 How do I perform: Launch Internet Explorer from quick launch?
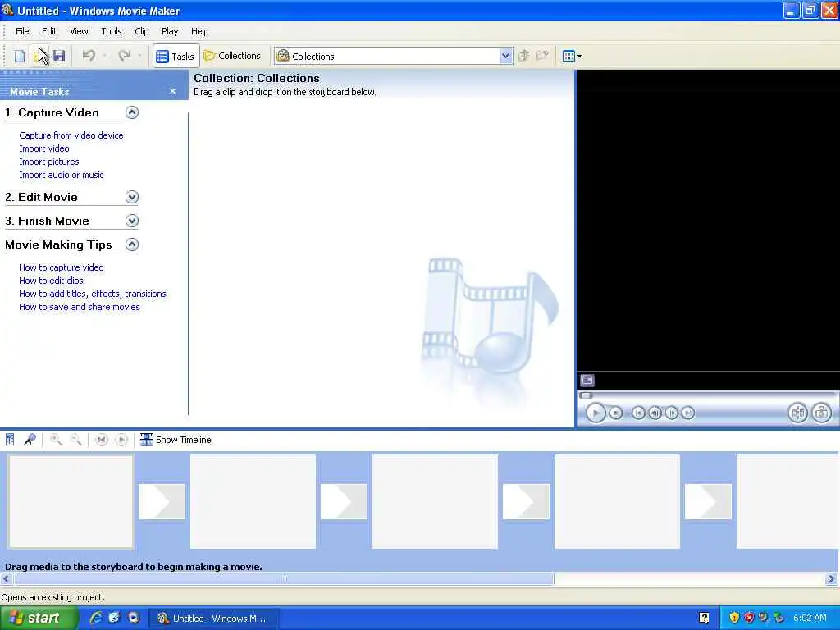(96, 619)
